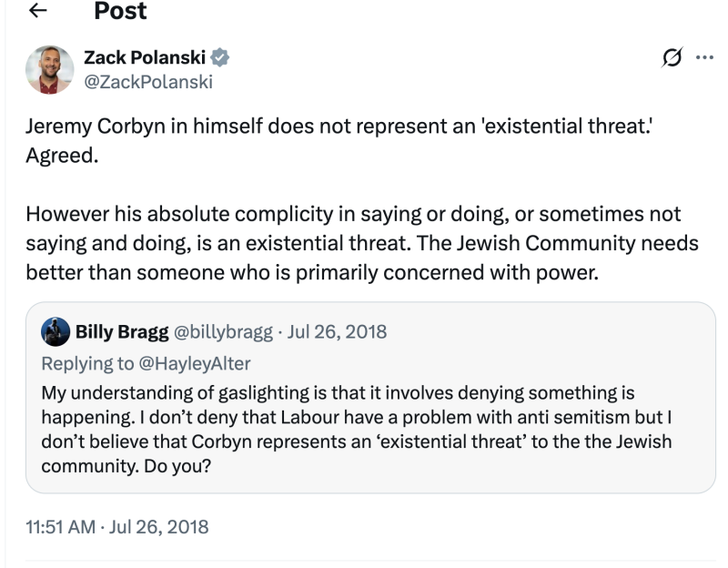Click Zack Polanski's profile avatar
The height and width of the screenshot is (568, 728).
(x=49, y=69)
